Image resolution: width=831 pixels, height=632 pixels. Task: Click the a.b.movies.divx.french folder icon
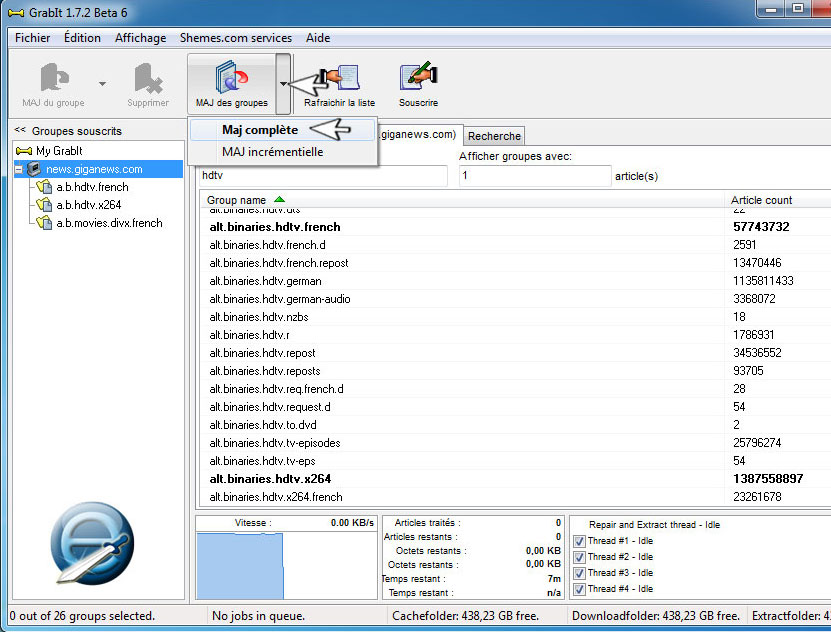pos(44,222)
